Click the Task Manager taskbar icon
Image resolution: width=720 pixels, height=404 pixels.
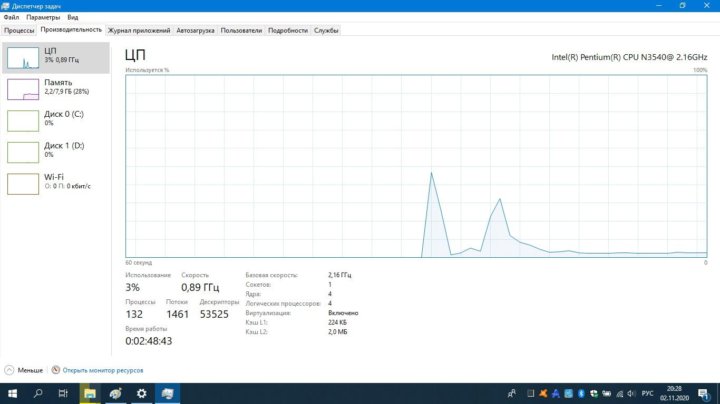tap(167, 394)
